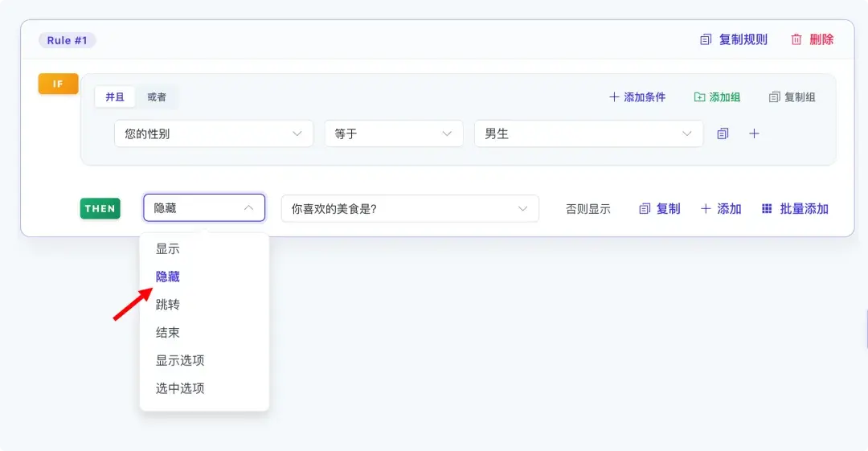Click the red trash 删除 icon
The width and height of the screenshot is (868, 451).
796,39
